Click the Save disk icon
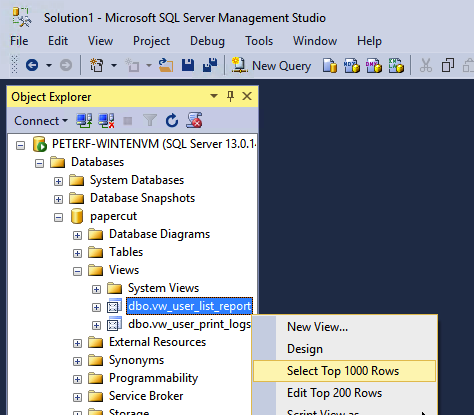 pyautogui.click(x=188, y=65)
